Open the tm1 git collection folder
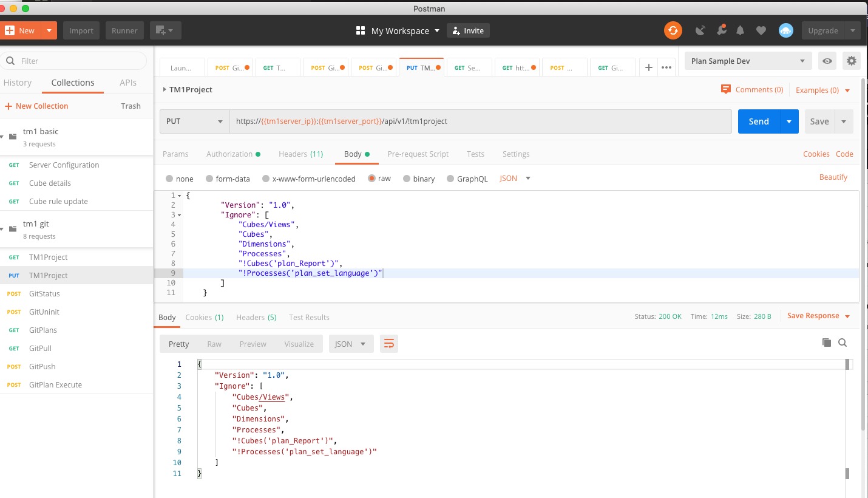This screenshot has width=868, height=498. (76, 230)
